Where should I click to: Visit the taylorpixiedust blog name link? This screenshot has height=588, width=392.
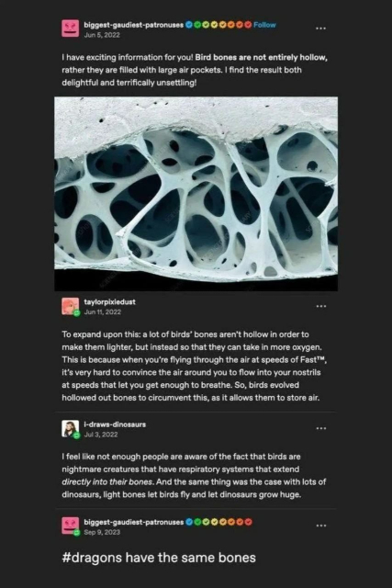coord(110,302)
